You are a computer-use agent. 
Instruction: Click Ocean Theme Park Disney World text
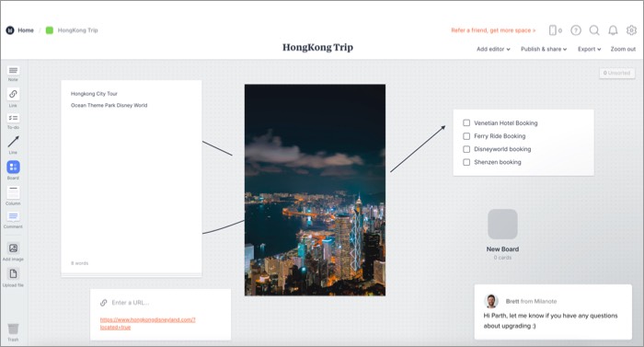click(109, 105)
